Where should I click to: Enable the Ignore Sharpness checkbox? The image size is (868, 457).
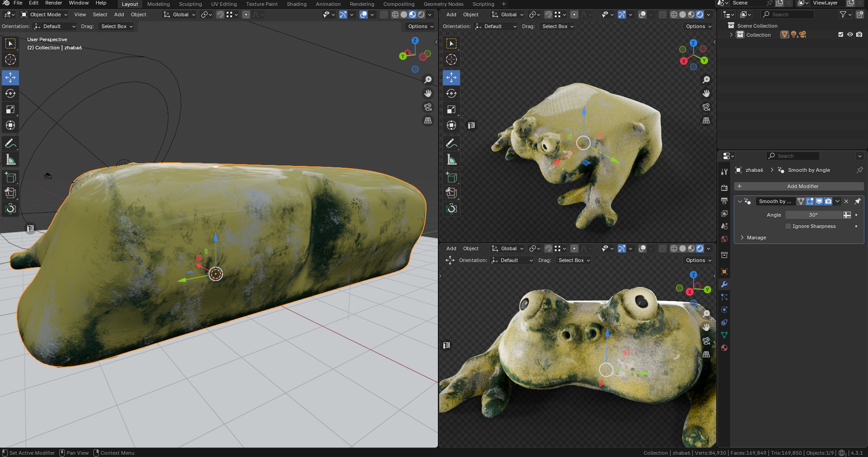(788, 226)
